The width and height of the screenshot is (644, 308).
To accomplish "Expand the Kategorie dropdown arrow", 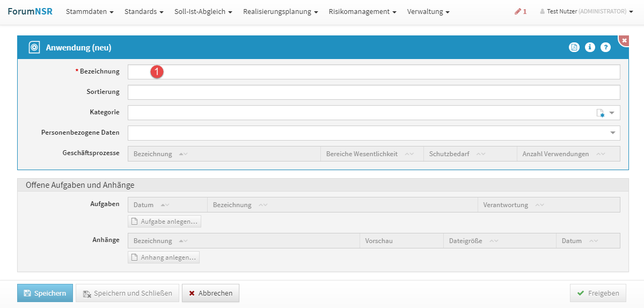I will pyautogui.click(x=612, y=113).
